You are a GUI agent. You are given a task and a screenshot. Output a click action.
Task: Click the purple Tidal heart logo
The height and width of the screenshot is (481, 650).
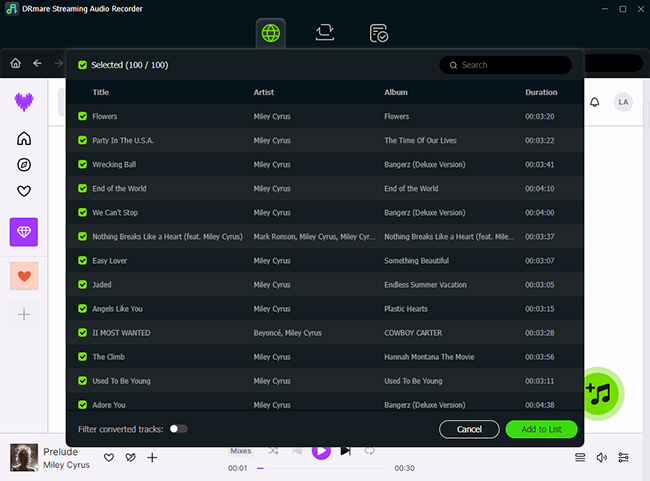pos(24,102)
